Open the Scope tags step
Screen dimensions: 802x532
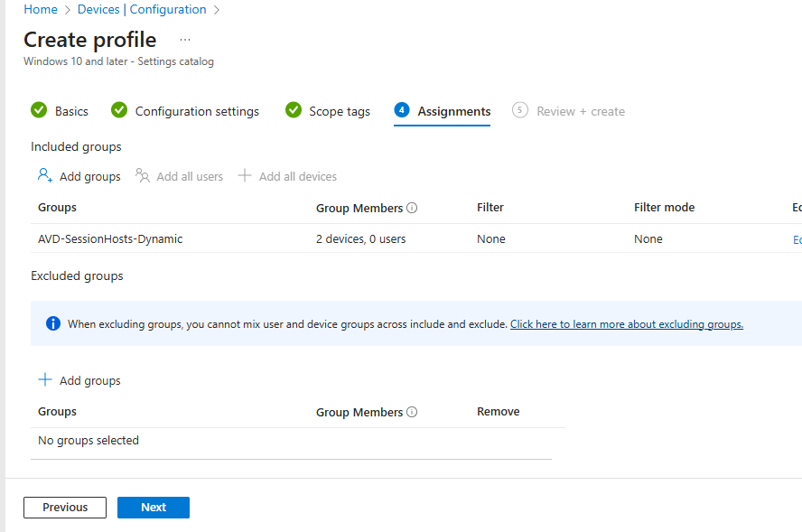pos(340,111)
